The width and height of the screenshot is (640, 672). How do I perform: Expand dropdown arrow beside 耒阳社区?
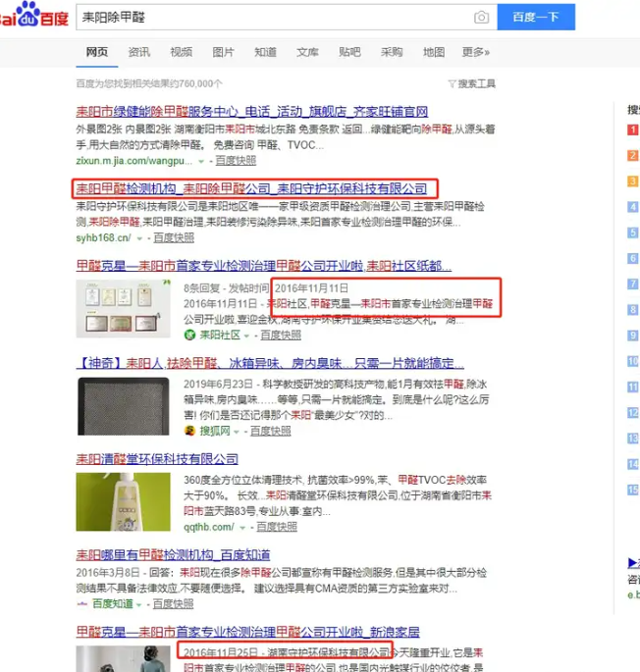(246, 336)
